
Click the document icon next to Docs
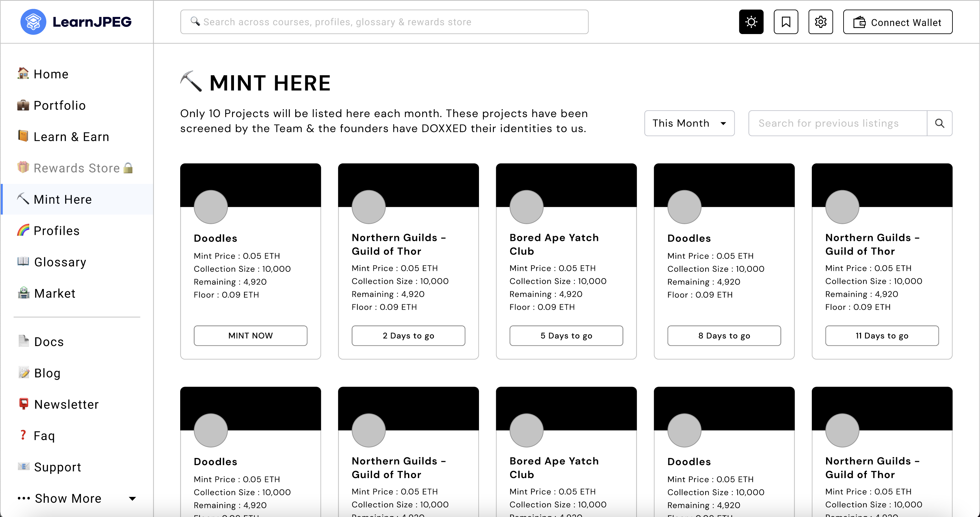[x=23, y=341]
